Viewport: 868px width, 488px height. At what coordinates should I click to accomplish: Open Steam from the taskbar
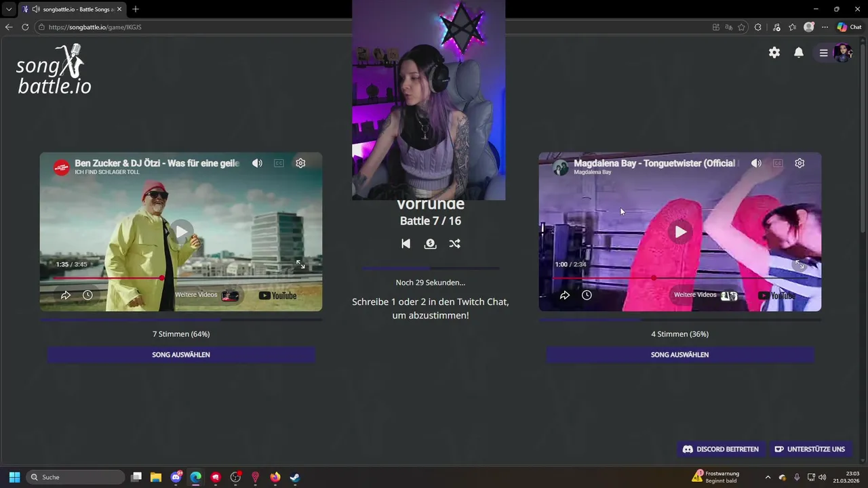tap(295, 477)
